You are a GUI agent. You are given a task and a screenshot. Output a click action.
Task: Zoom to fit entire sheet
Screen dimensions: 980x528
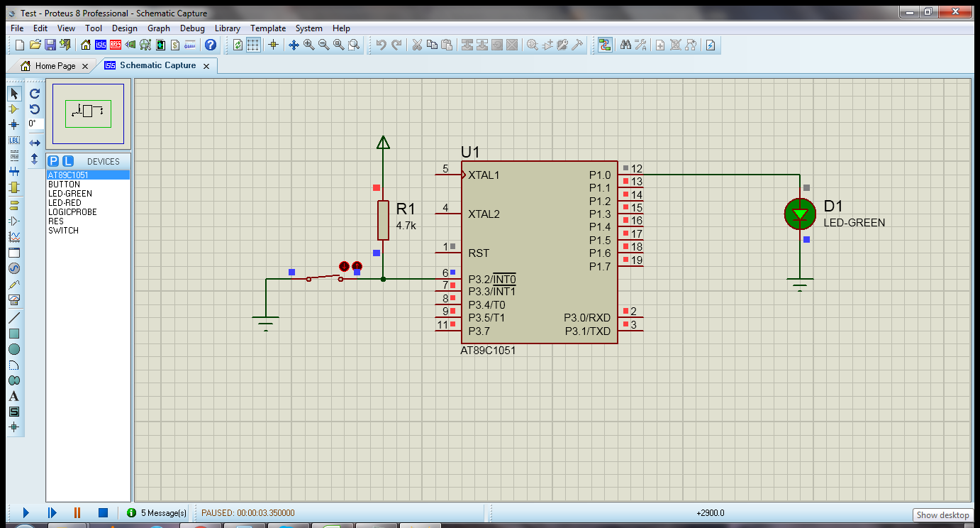[339, 45]
